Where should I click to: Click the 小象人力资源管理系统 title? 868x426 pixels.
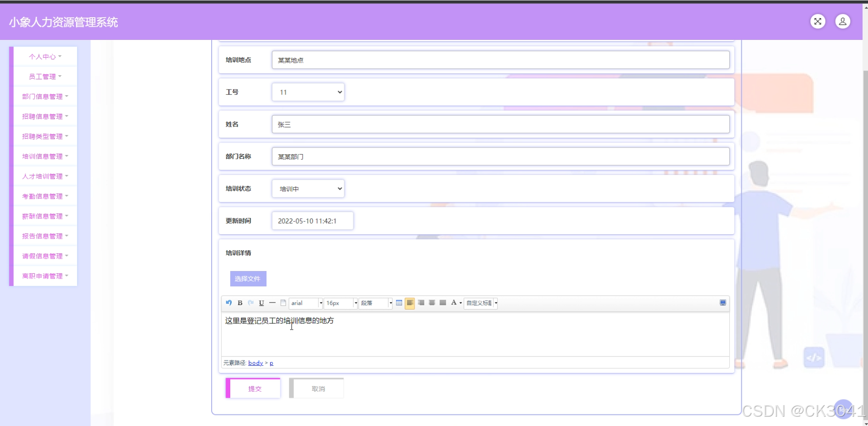tap(64, 22)
